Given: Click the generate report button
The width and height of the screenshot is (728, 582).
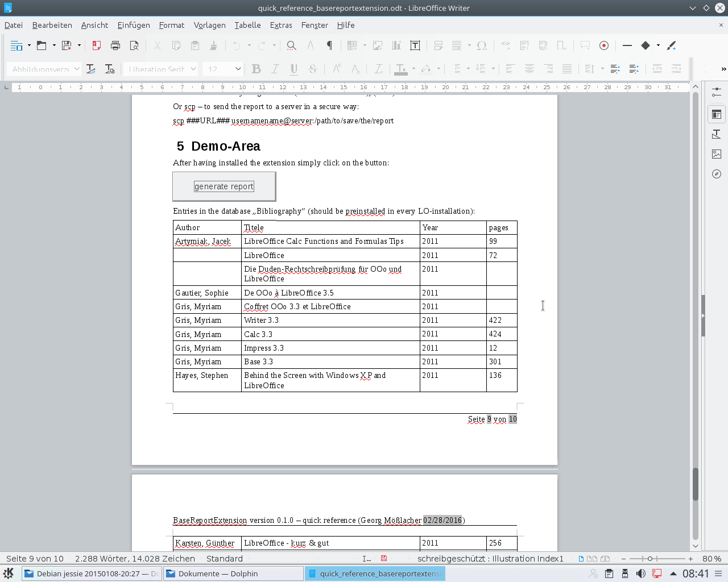Looking at the screenshot, I should [224, 186].
